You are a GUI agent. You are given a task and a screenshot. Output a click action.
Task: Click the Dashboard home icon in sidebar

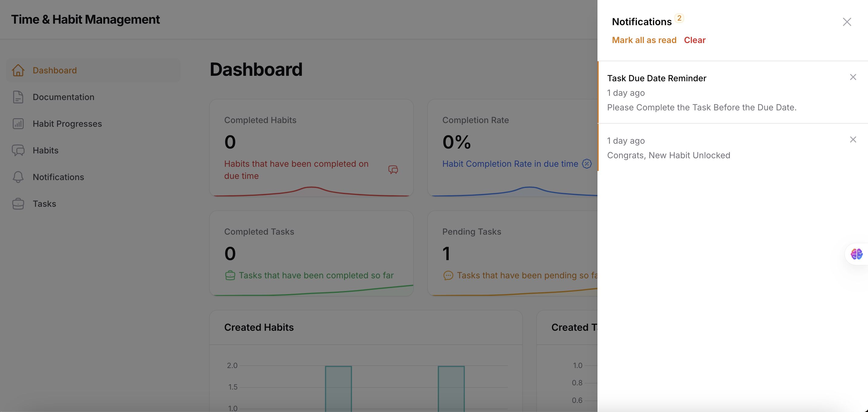[x=18, y=70]
